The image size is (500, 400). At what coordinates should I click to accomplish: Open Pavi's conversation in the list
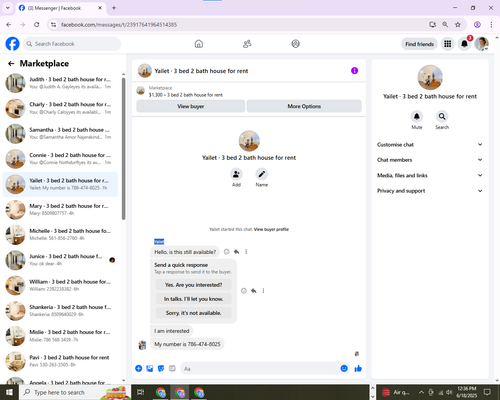60,361
